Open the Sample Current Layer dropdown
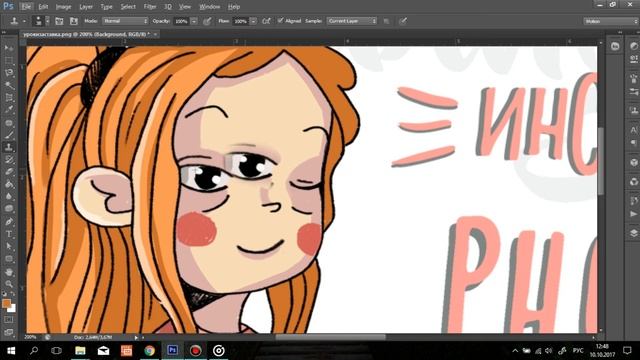Viewport: 640px width, 360px height. tap(351, 21)
